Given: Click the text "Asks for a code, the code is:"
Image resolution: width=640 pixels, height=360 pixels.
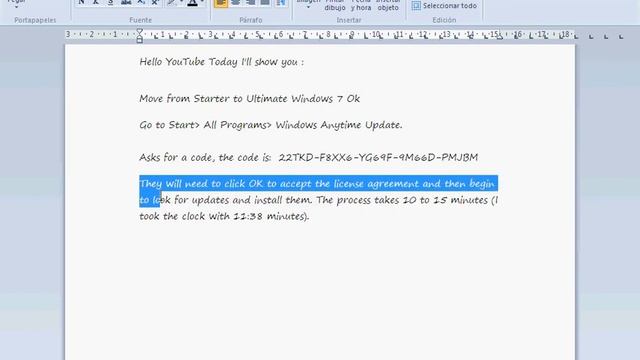Looking at the screenshot, I should (x=205, y=158).
